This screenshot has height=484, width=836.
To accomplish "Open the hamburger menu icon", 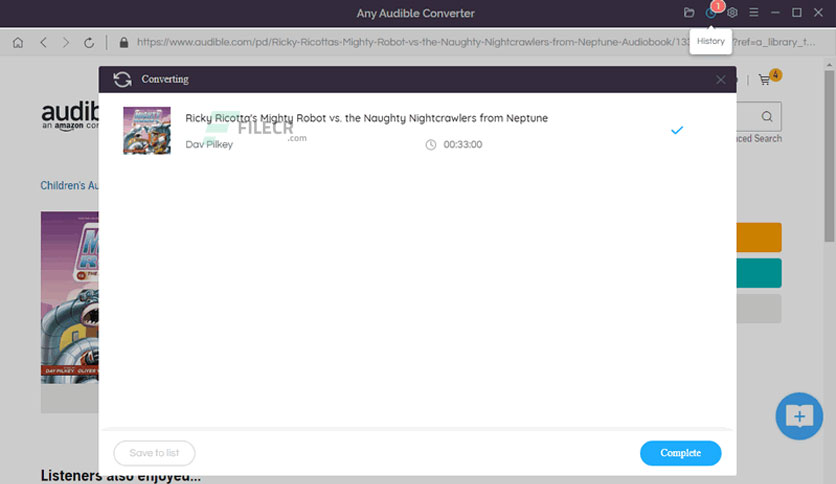I will tap(753, 12).
